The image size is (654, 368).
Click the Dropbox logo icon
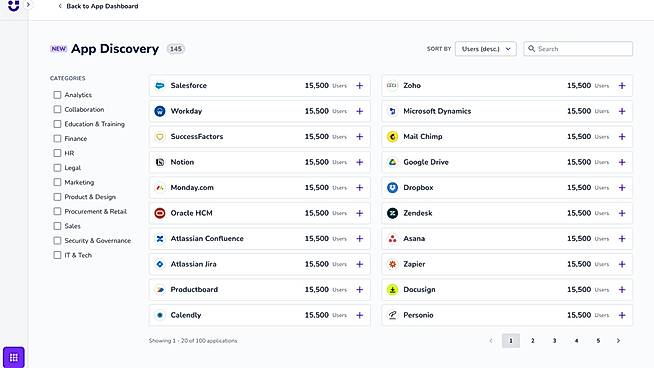coord(392,188)
